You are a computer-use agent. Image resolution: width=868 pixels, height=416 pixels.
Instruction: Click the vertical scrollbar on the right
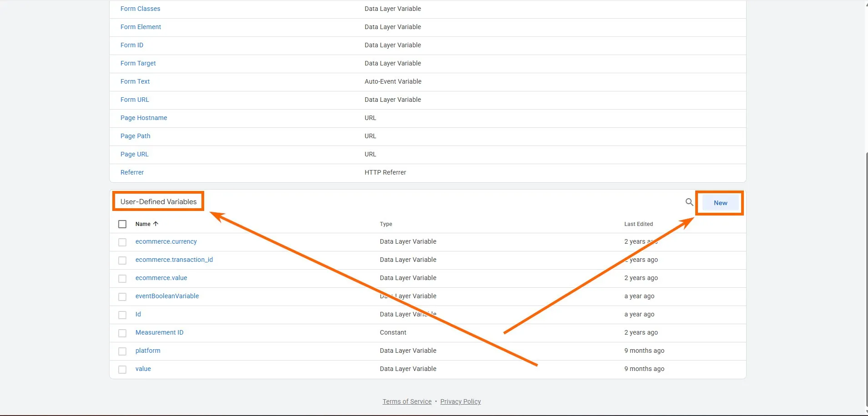coord(866,273)
